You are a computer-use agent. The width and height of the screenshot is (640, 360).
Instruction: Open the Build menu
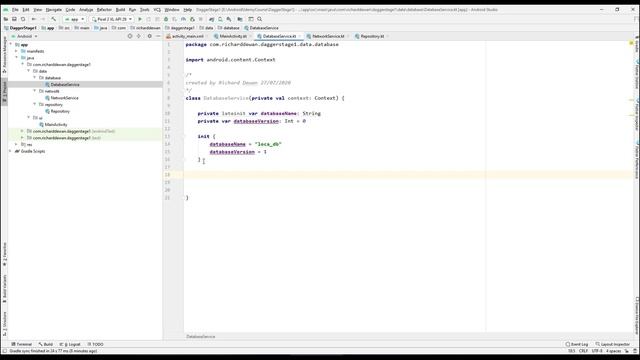(120, 9)
